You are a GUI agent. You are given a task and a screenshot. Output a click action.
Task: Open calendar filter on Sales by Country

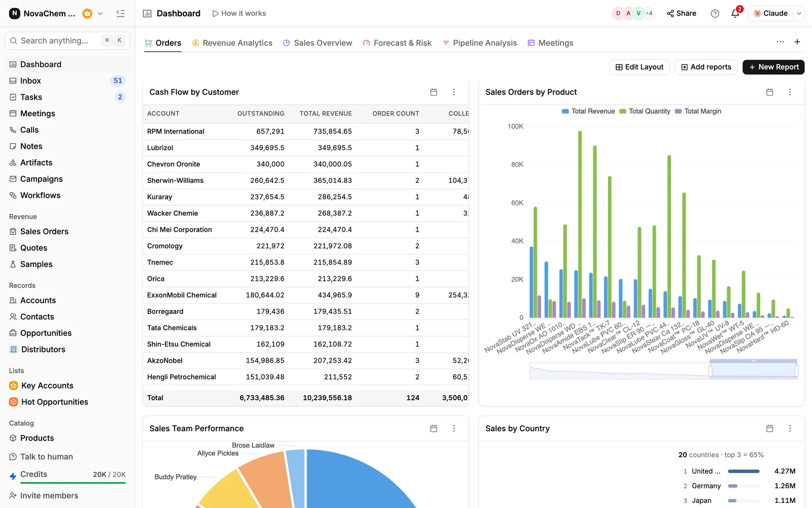point(769,428)
